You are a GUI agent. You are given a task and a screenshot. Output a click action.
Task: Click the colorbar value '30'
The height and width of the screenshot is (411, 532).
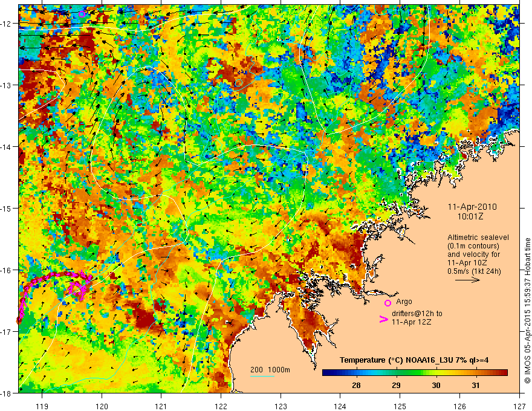tap(436, 385)
